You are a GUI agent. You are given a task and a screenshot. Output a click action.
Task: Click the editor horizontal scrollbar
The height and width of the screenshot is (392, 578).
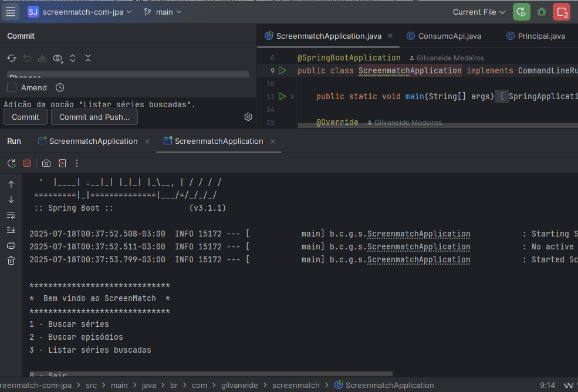point(438,126)
